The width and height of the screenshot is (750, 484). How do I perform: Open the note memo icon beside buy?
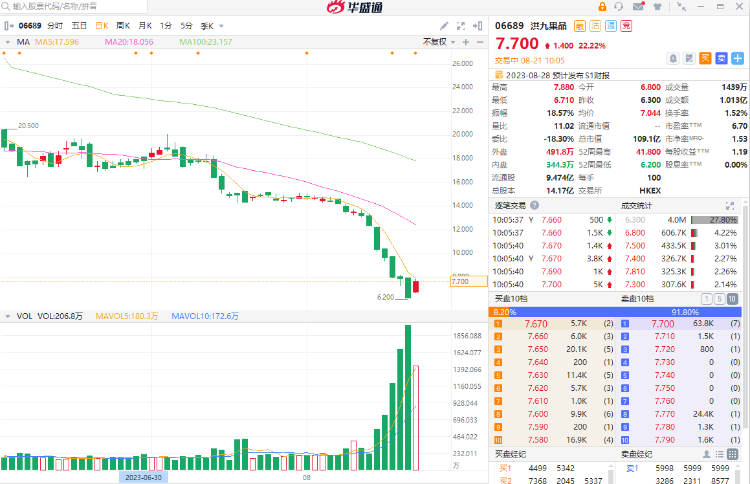tap(689, 58)
